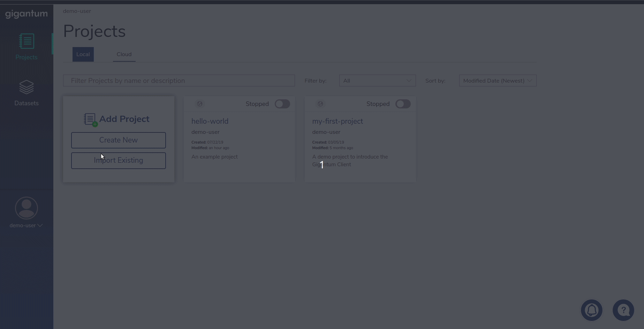
Task: Click the Import Existing button
Action: [119, 160]
